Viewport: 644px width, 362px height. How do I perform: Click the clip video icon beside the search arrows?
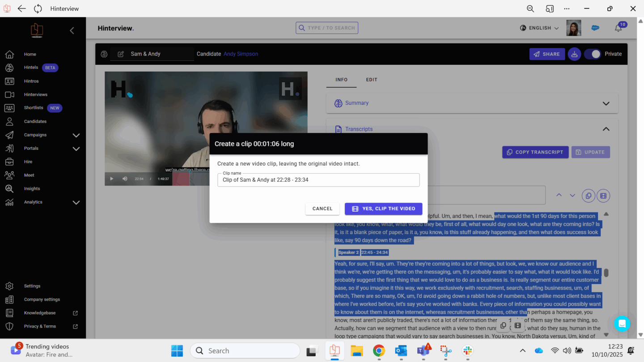[x=603, y=196]
